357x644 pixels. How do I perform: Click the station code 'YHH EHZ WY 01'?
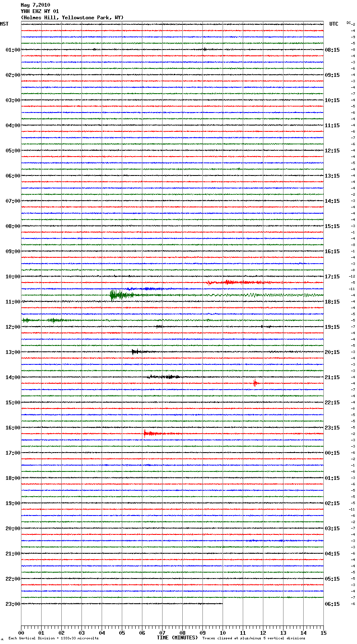pos(40,11)
